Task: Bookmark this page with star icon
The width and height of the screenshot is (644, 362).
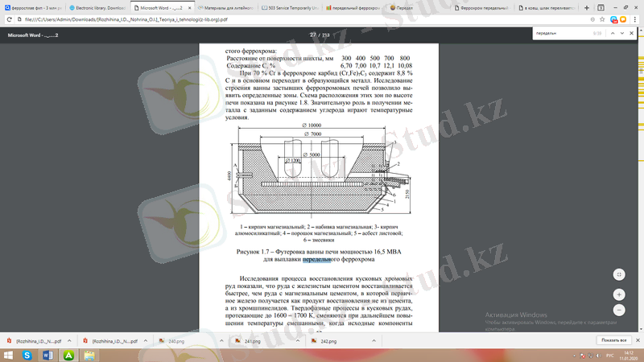Action: [601, 19]
